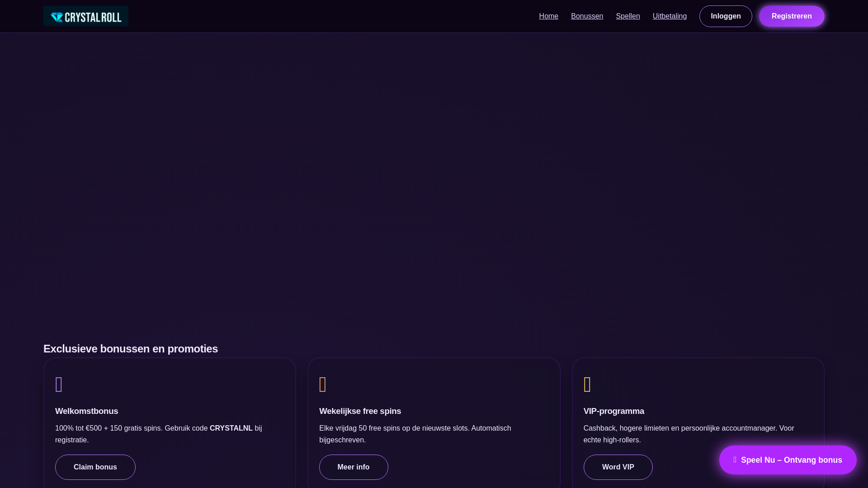
Task: Open the Uitbetaling navigation link
Action: point(670,16)
